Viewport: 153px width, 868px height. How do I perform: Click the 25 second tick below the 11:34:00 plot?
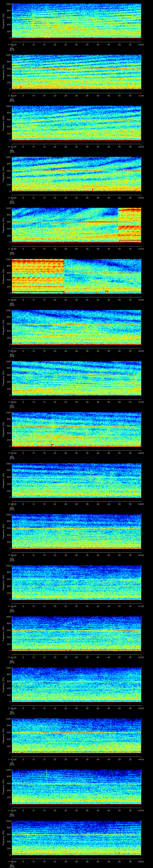66,300
